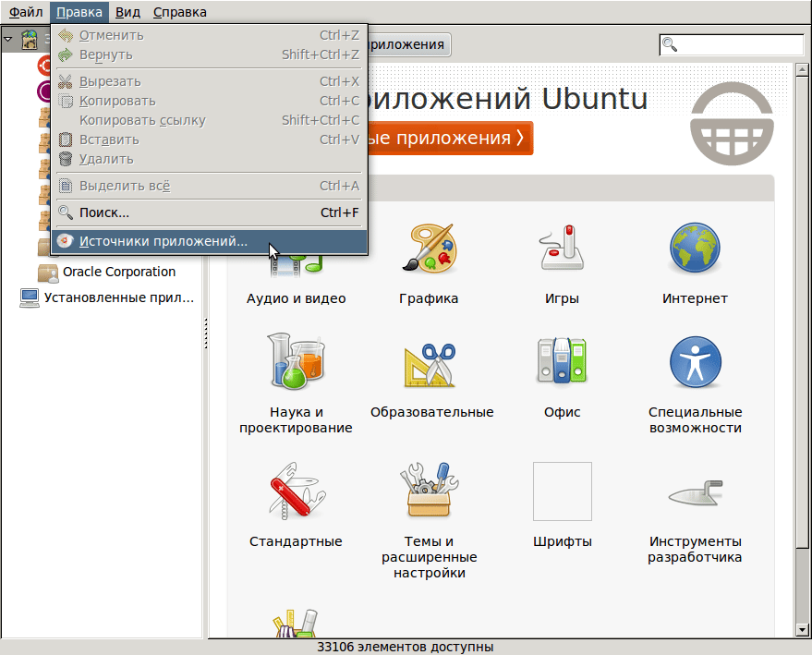This screenshot has height=655, width=812.
Task: Click the Образовательные category label
Action: 432,412
